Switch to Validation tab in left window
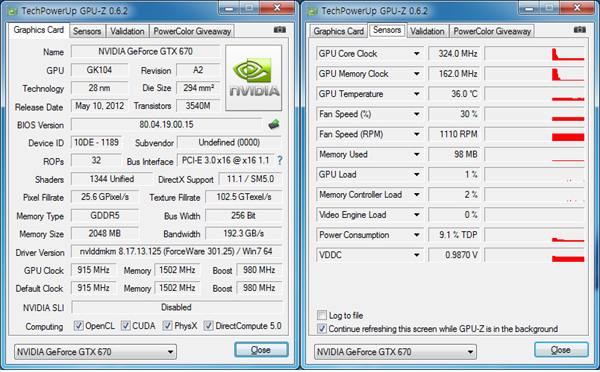 coord(127,31)
